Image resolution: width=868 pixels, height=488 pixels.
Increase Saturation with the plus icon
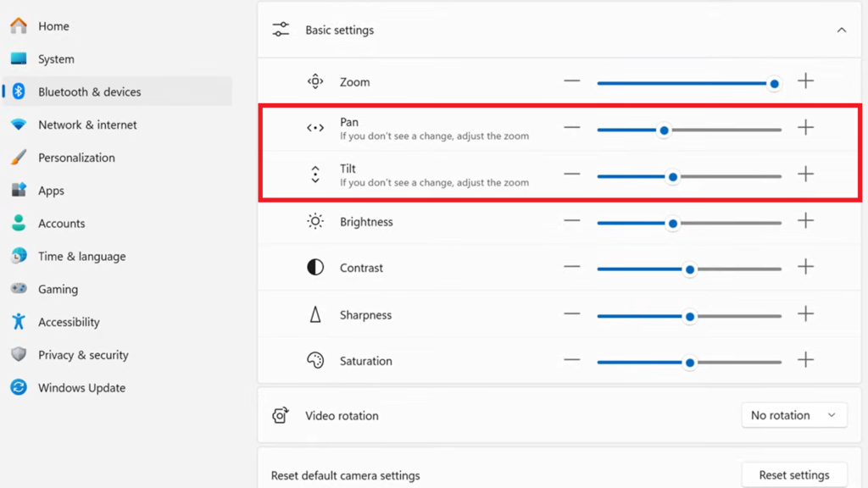click(805, 360)
